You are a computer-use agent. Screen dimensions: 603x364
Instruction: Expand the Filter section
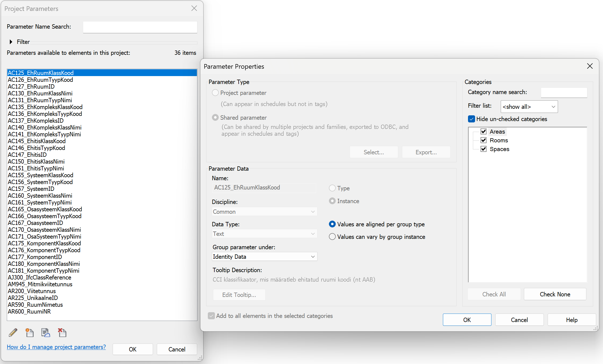(x=11, y=42)
